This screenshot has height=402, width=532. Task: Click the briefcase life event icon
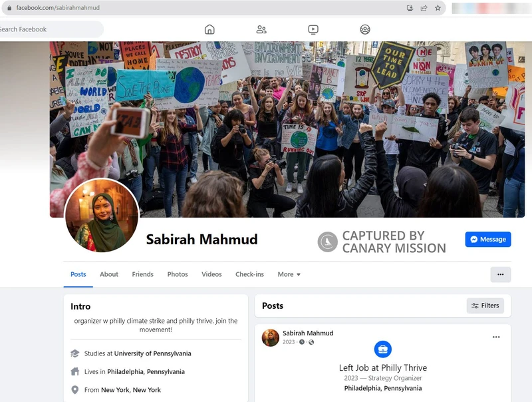383,349
